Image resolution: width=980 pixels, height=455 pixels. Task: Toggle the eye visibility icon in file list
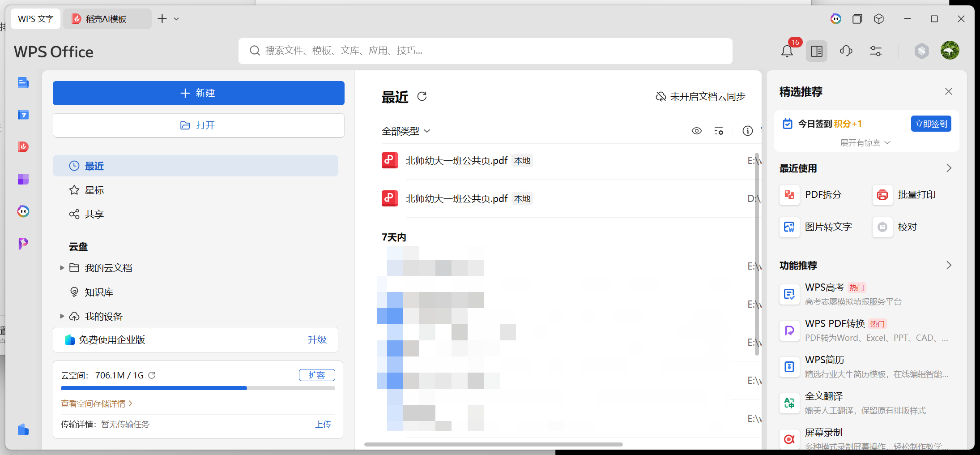click(697, 131)
